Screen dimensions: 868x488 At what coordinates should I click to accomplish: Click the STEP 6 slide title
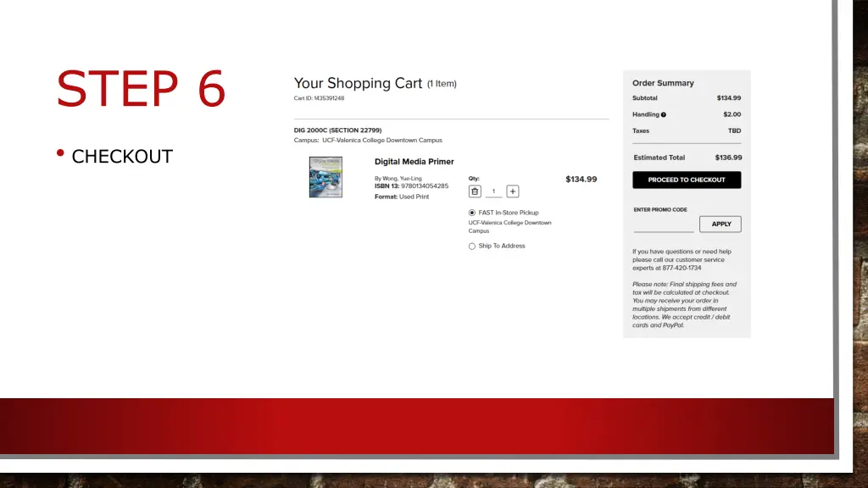pyautogui.click(x=142, y=88)
